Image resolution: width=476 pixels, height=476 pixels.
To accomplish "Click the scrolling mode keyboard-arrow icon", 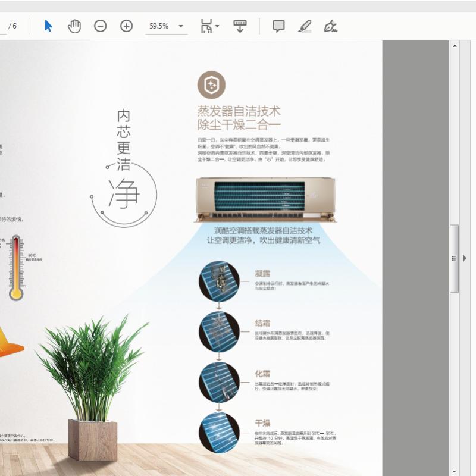I will 240,26.
